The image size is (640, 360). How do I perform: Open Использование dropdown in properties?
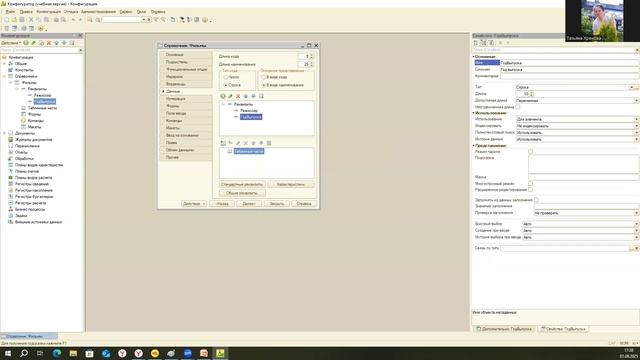click(636, 119)
